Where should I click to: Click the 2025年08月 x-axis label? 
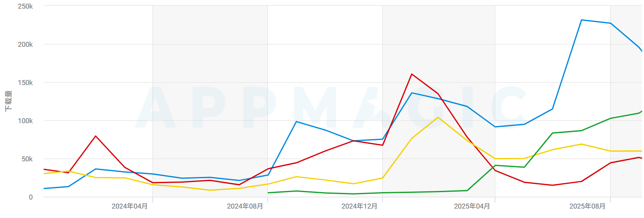tap(587, 206)
